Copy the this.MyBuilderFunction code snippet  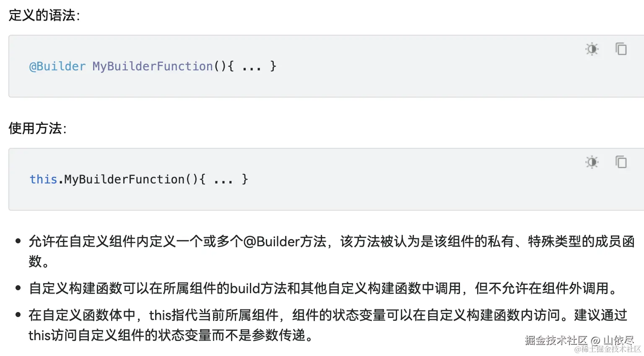coord(621,162)
